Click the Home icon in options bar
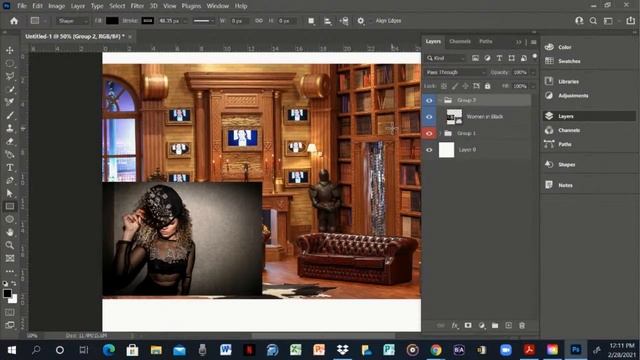 coord(14,21)
